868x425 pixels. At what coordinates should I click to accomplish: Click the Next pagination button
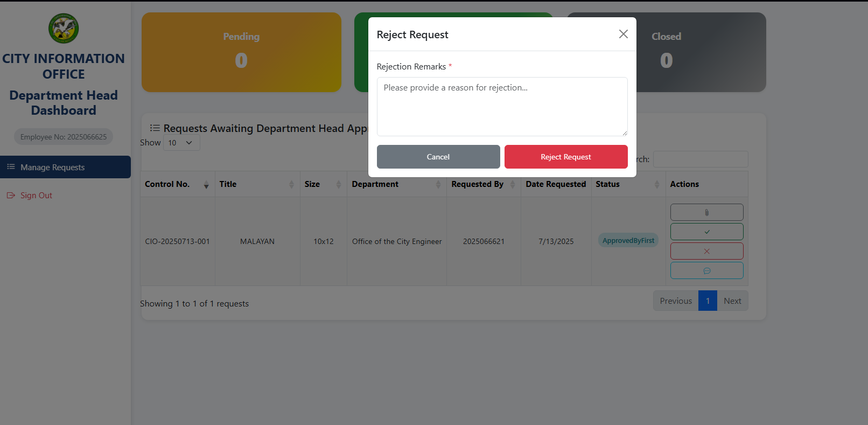coord(732,301)
